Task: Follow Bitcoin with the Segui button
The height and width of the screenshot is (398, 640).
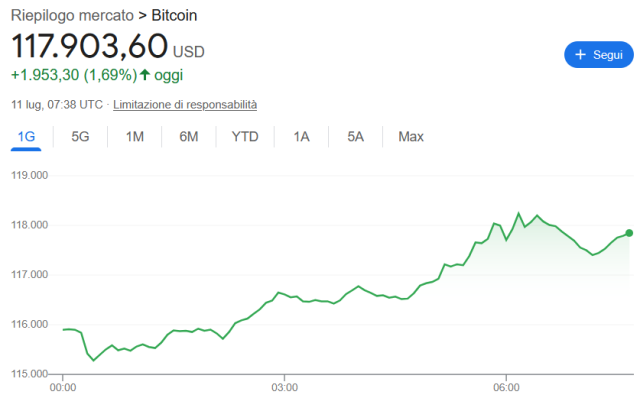Action: (599, 55)
